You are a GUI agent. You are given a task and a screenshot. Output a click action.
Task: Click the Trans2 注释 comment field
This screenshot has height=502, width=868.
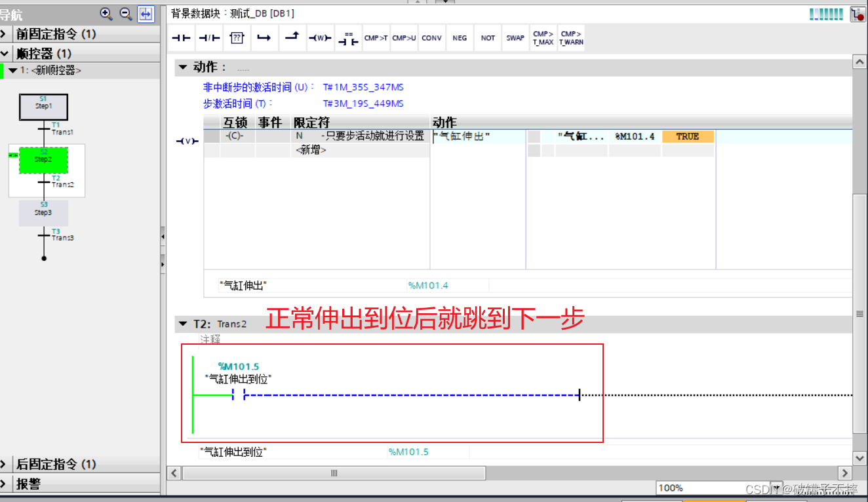210,339
